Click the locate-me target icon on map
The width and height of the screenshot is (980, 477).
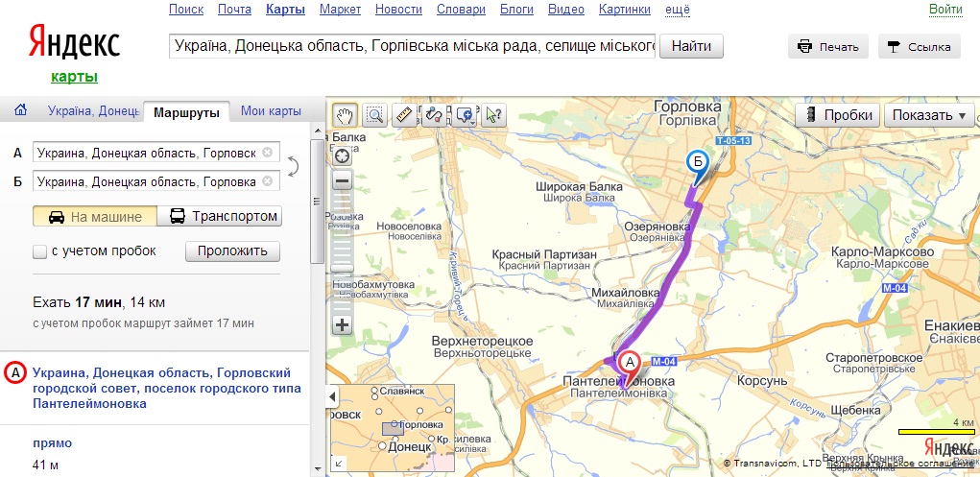pyautogui.click(x=343, y=156)
